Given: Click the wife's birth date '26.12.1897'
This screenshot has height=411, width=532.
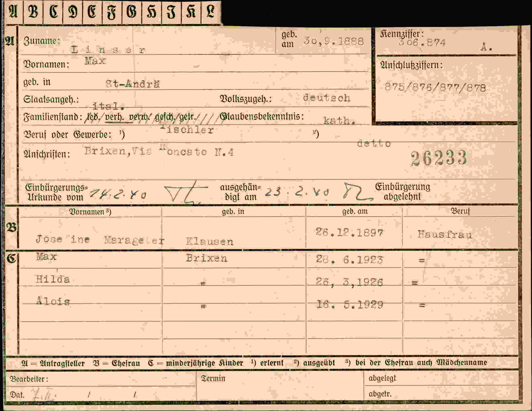Looking at the screenshot, I should (x=349, y=233).
